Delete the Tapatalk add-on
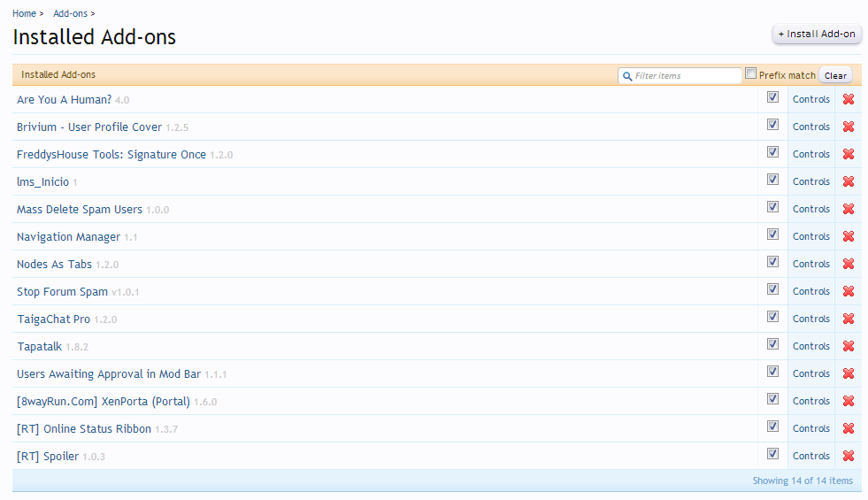868x500 pixels. pyautogui.click(x=848, y=346)
